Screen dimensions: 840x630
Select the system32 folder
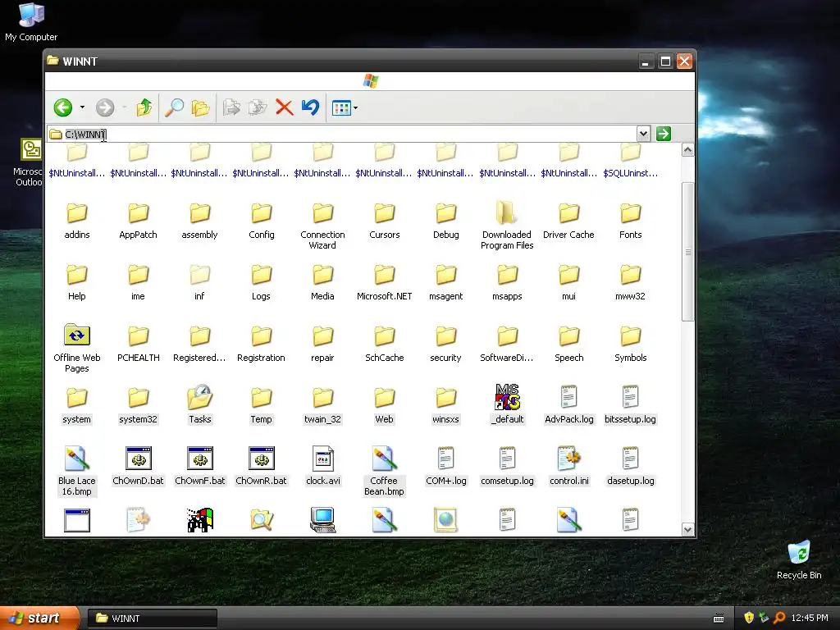tap(138, 406)
